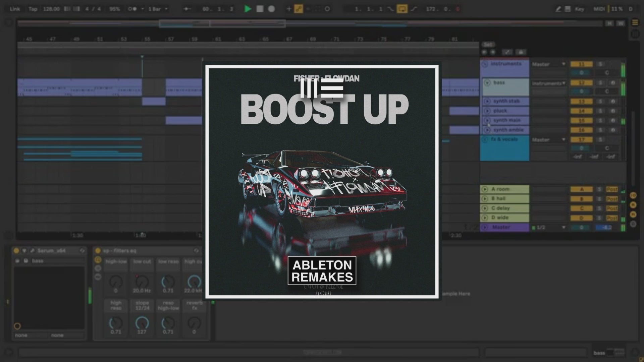Enable the Loop switch in transport
The height and width of the screenshot is (362, 644).
[x=402, y=9]
